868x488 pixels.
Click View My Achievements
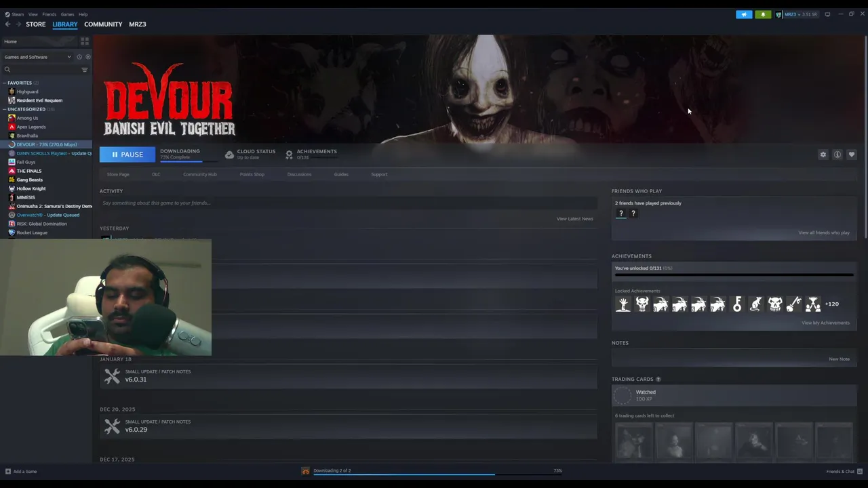[x=825, y=323]
